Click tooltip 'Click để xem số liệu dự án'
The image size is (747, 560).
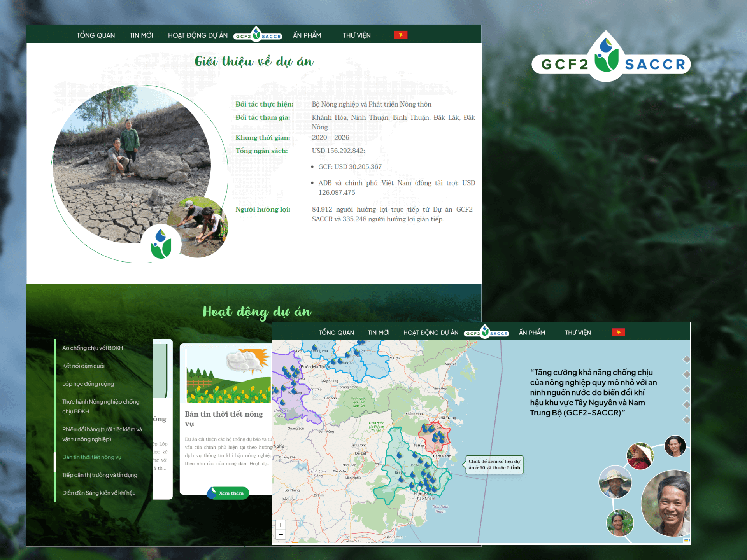click(494, 465)
